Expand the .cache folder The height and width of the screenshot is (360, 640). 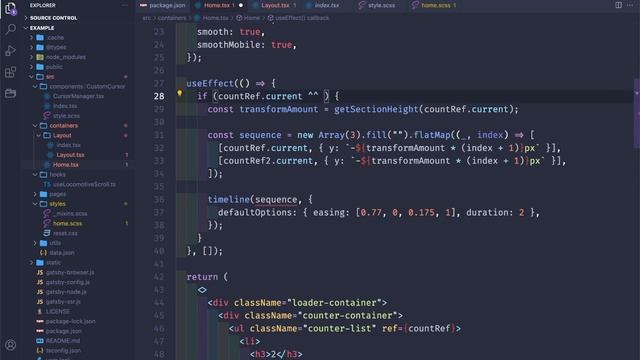pos(31,38)
